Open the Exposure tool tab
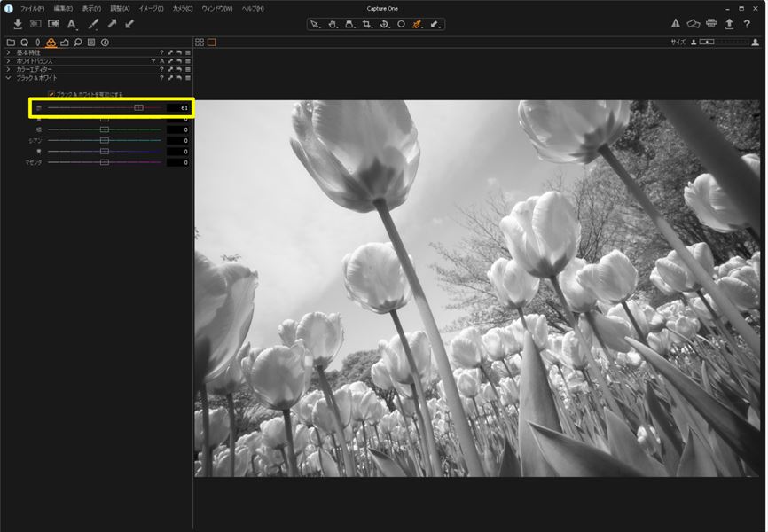768x532 pixels. [x=65, y=43]
